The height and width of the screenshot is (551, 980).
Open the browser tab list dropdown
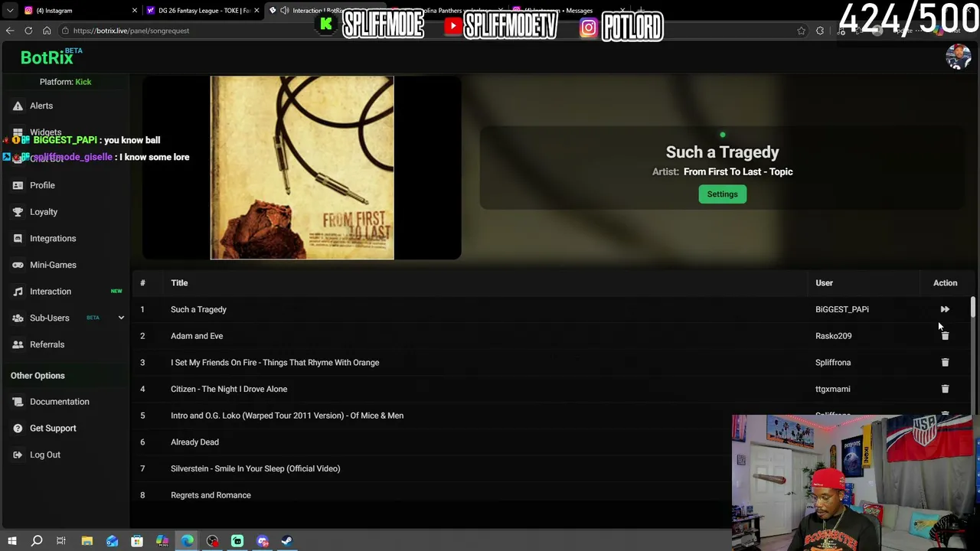[x=10, y=11]
